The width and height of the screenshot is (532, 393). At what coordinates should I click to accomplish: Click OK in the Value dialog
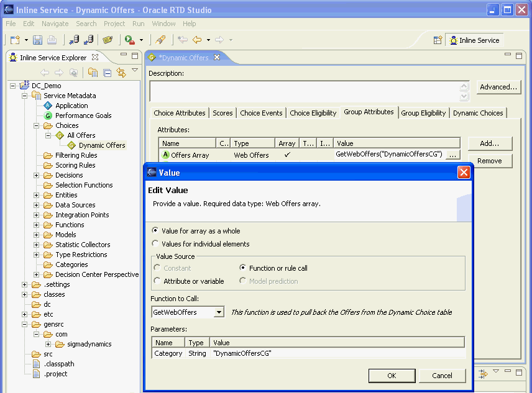click(x=392, y=376)
